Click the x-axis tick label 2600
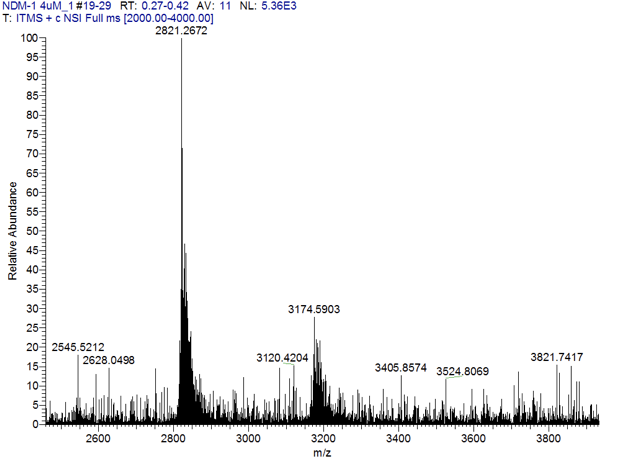630x463 pixels. [98, 438]
